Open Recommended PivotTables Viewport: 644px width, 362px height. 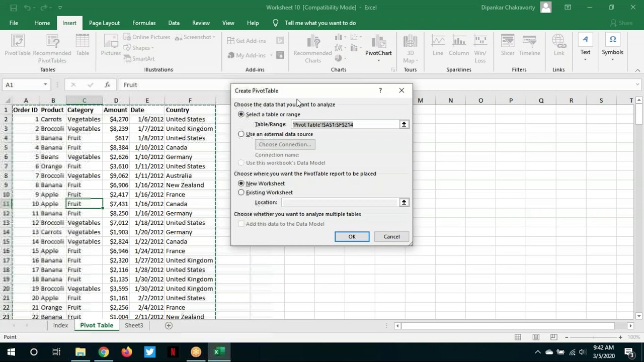52,48
